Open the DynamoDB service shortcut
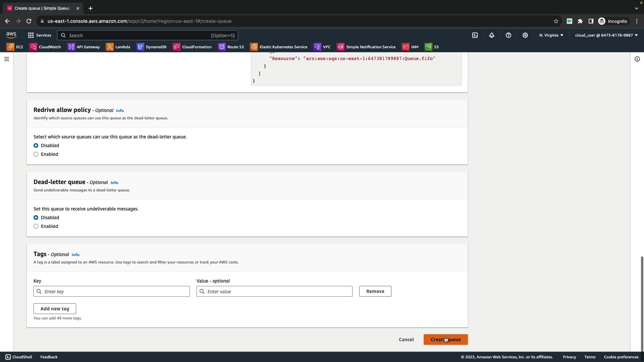The height and width of the screenshot is (362, 644). 152,47
